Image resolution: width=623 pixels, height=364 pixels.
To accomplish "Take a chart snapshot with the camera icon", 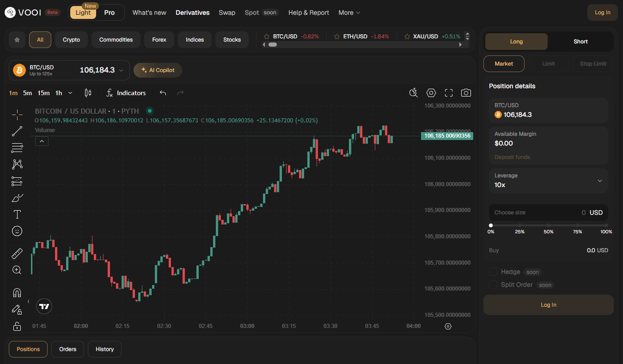I will click(466, 93).
